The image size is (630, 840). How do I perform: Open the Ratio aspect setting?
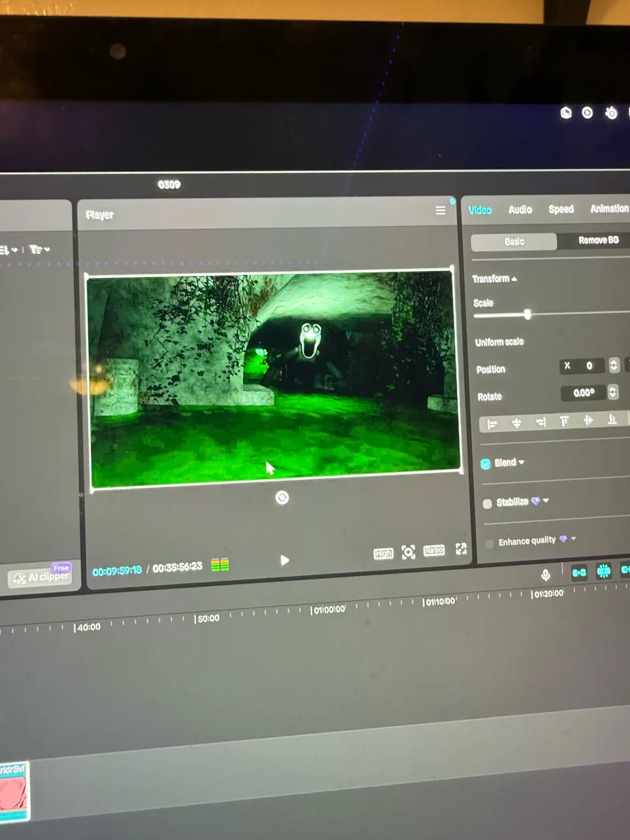click(x=434, y=551)
